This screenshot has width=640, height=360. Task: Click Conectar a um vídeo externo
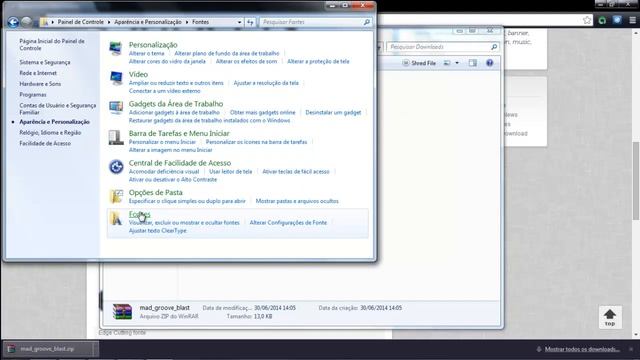coord(164,91)
